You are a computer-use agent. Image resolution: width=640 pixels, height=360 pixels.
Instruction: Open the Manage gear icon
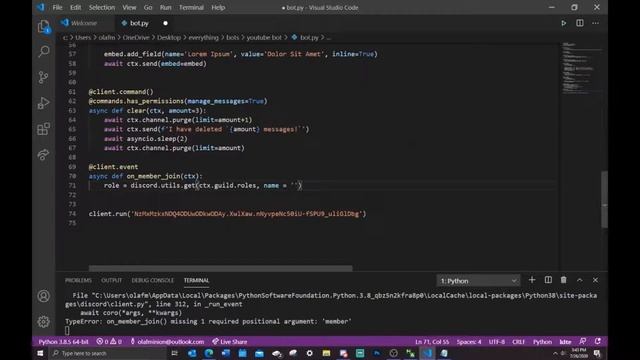point(43,322)
